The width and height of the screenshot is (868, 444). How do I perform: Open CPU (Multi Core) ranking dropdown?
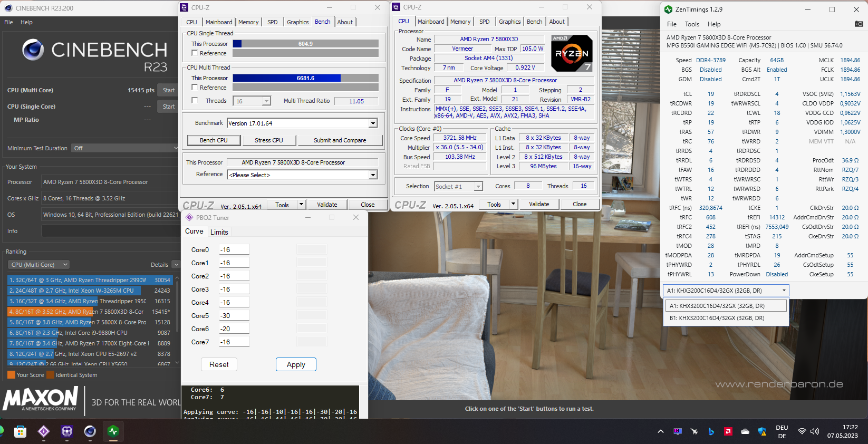pyautogui.click(x=39, y=265)
